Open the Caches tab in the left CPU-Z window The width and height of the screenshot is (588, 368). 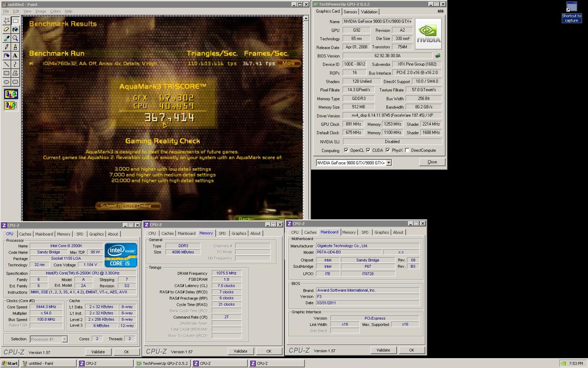tap(25, 234)
